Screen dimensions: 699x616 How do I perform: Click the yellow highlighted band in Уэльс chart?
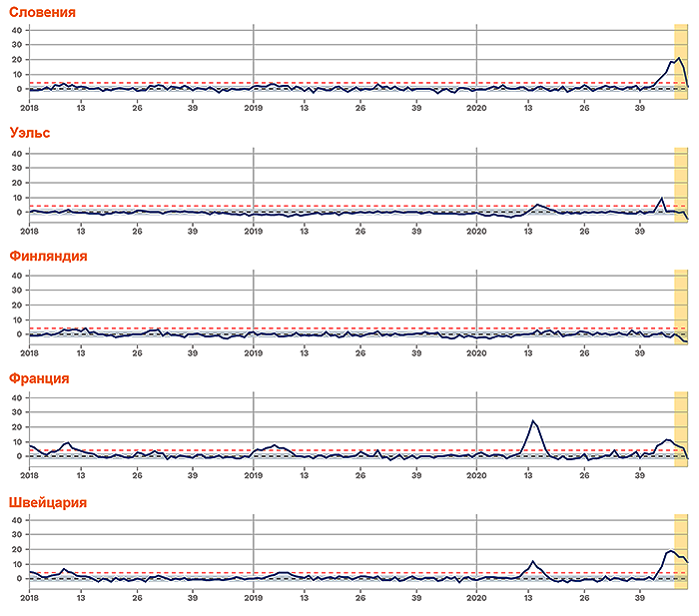[x=681, y=185]
